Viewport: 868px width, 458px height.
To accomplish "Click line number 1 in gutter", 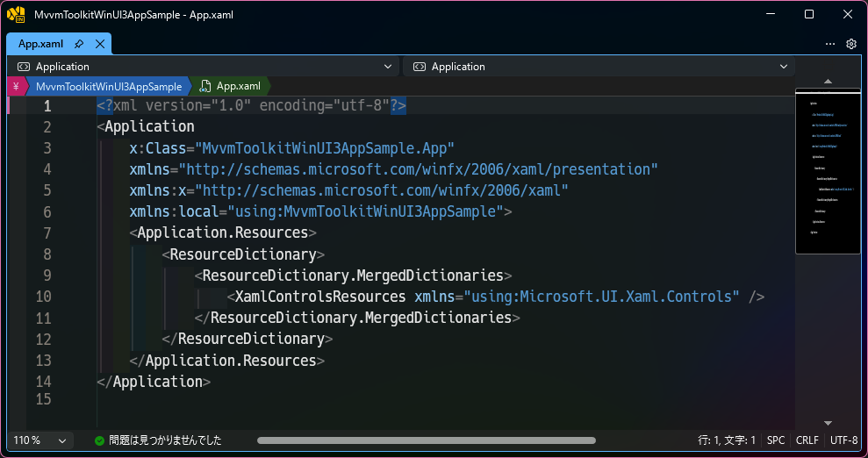I will point(47,105).
